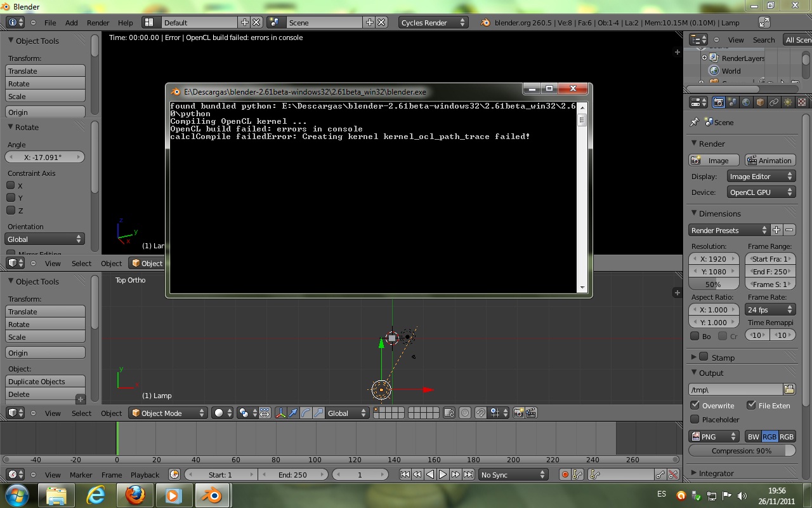The image size is (812, 508).
Task: Toggle proportional editing mode
Action: pyautogui.click(x=465, y=413)
